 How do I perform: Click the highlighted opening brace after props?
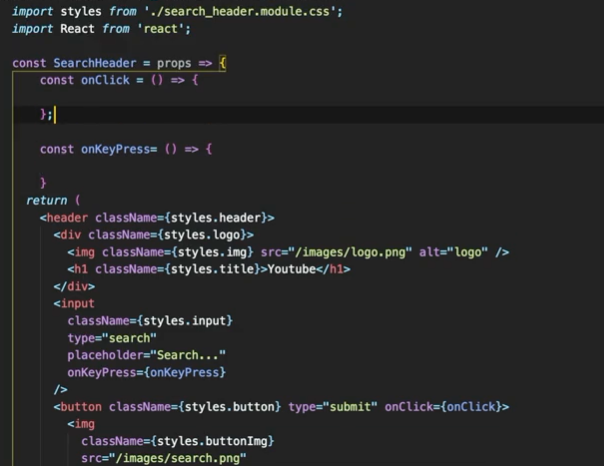pos(222,63)
